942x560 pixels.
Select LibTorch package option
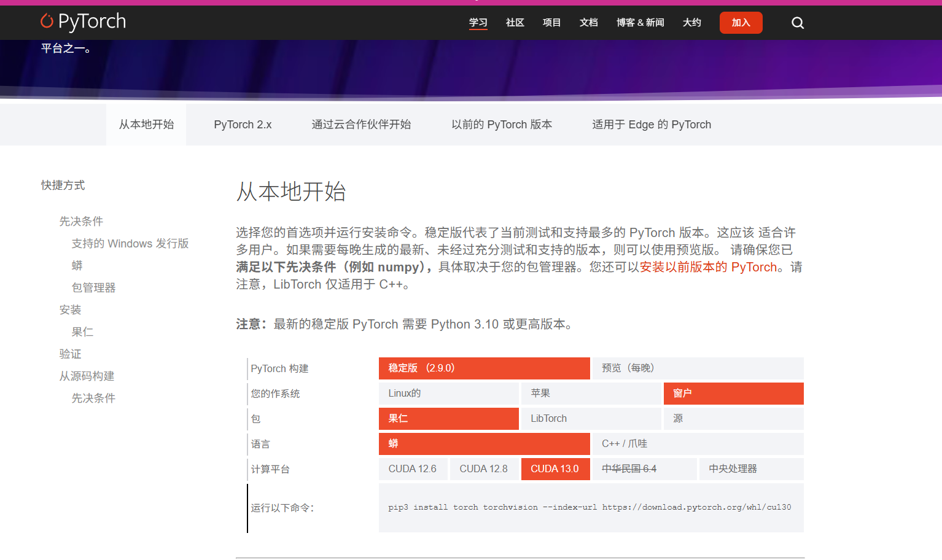point(591,419)
